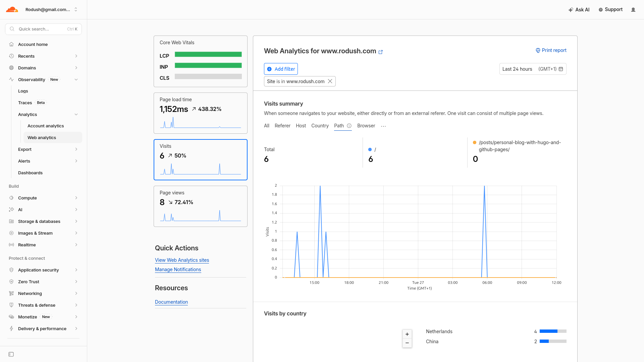The image size is (644, 362).
Task: Click the Quick search input field
Action: [44, 29]
